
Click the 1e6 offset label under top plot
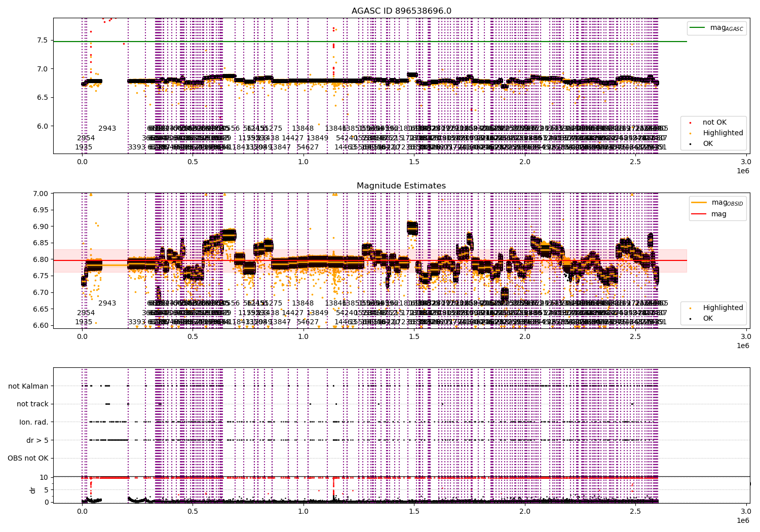coord(743,171)
